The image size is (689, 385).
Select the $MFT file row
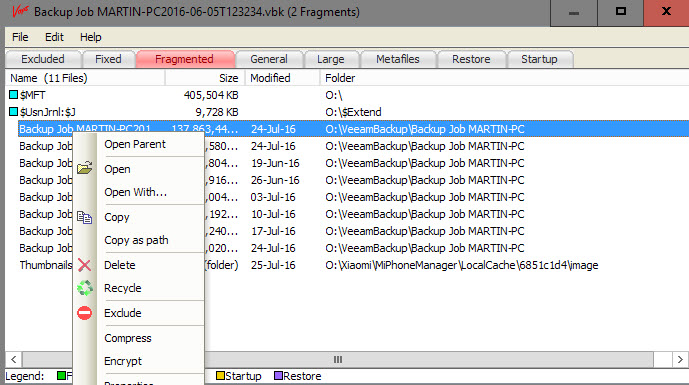pos(347,95)
